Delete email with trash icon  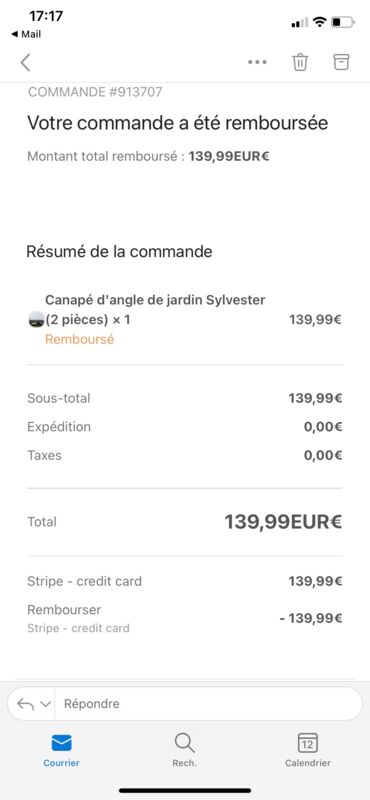pyautogui.click(x=300, y=62)
